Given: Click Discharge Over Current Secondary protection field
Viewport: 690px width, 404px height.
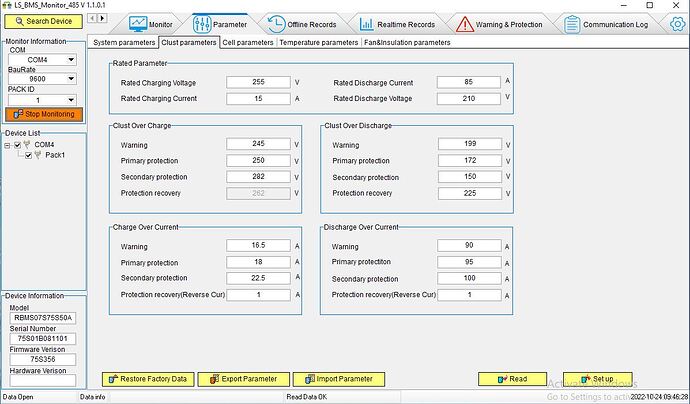Looking at the screenshot, I should (x=469, y=278).
